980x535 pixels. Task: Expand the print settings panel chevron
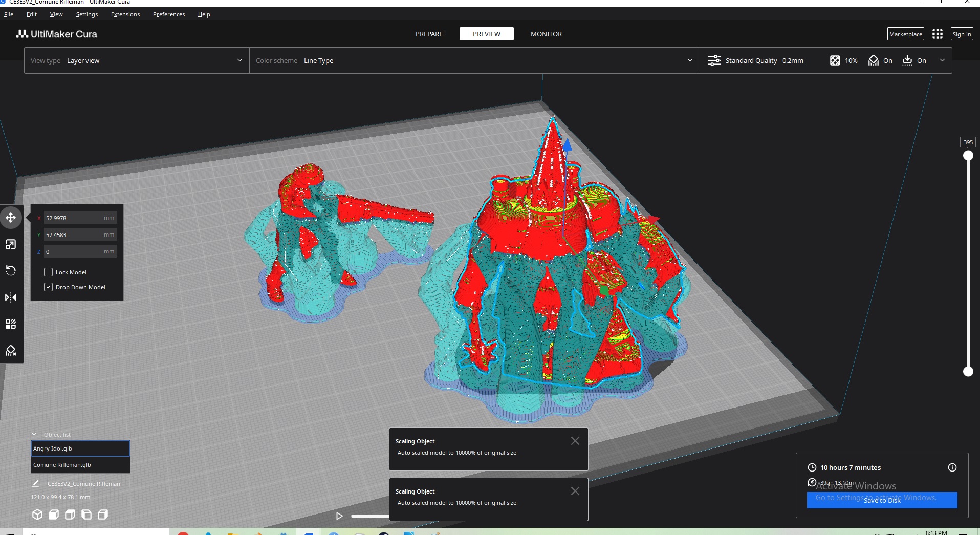942,60
